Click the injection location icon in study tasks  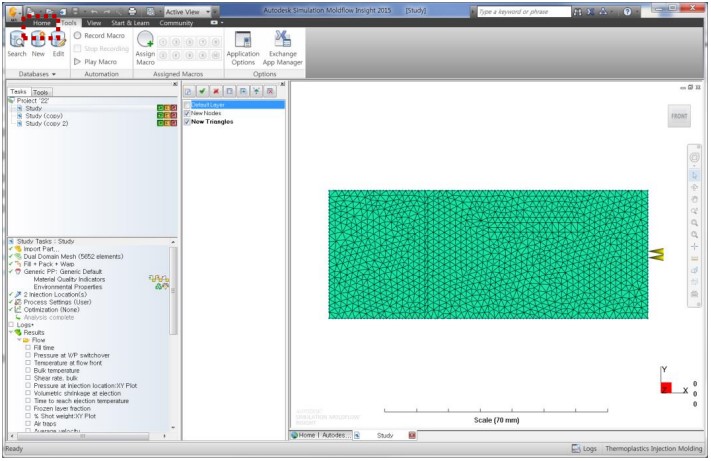coord(18,295)
